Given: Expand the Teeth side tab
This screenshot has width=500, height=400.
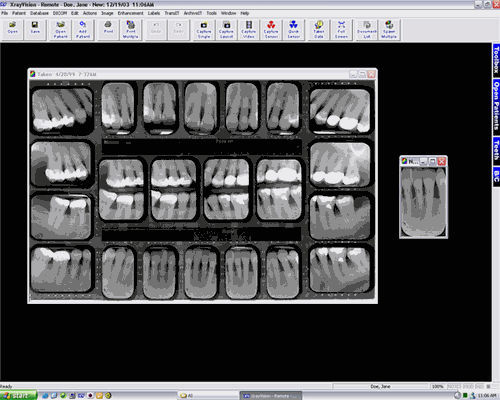Looking at the screenshot, I should [496, 150].
